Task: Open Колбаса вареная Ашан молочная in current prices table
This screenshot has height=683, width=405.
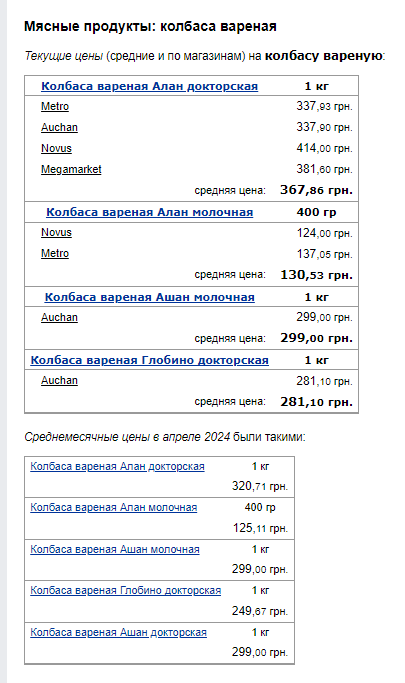Action: (149, 297)
